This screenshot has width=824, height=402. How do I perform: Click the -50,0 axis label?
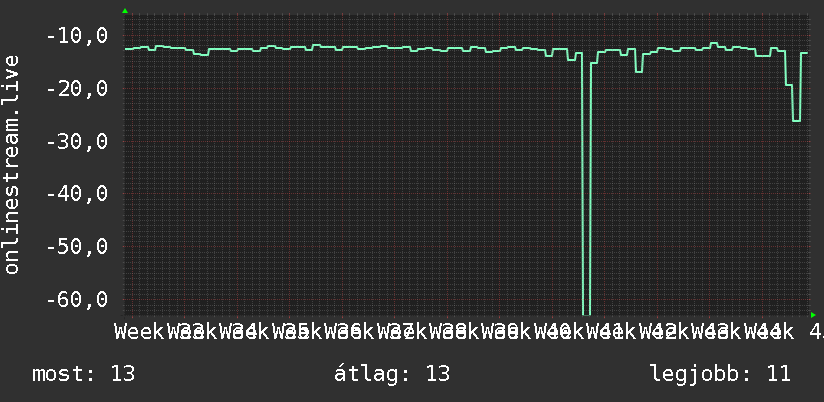coord(77,246)
